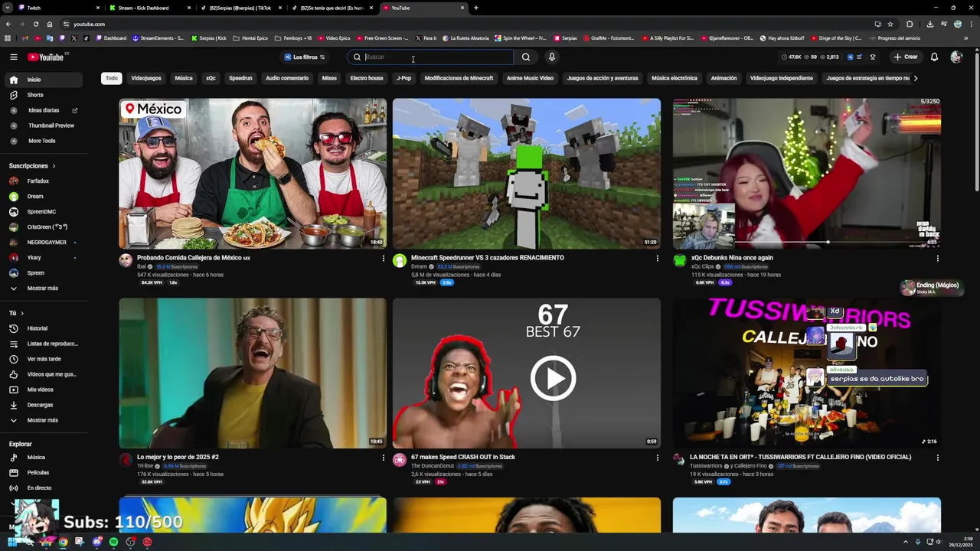Open Spotify from the taskbar
Viewport: 980px width, 551px height.
tap(113, 542)
